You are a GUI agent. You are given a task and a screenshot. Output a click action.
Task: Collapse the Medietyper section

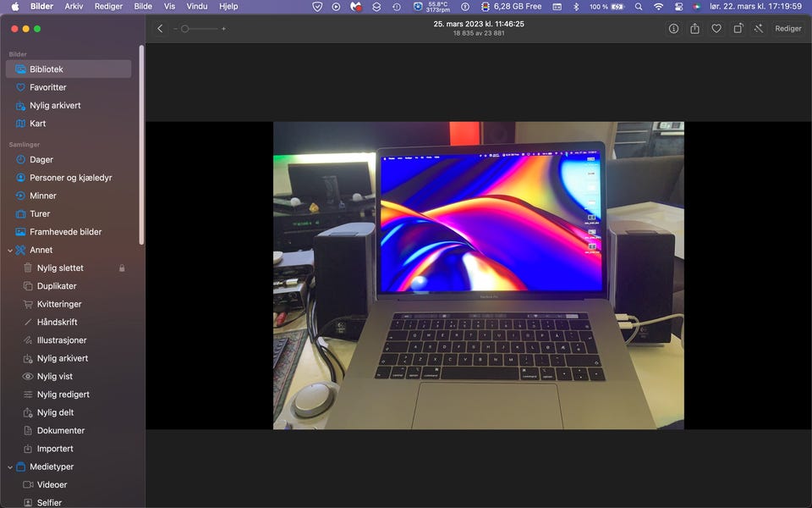10,467
